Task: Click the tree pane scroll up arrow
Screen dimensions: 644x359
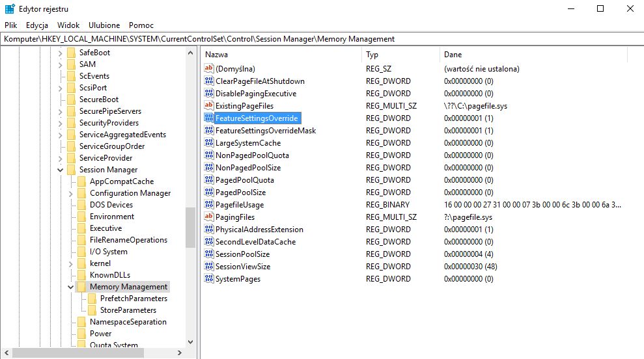Action: pos(190,53)
